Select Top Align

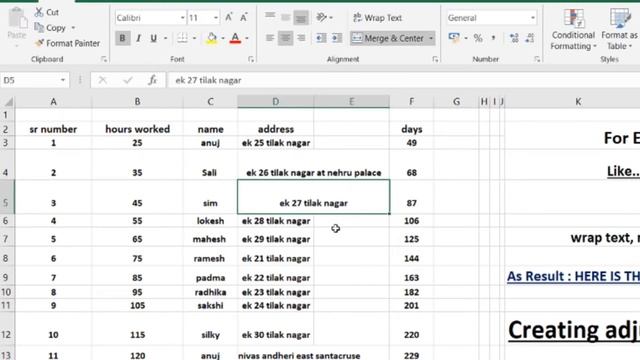270,17
